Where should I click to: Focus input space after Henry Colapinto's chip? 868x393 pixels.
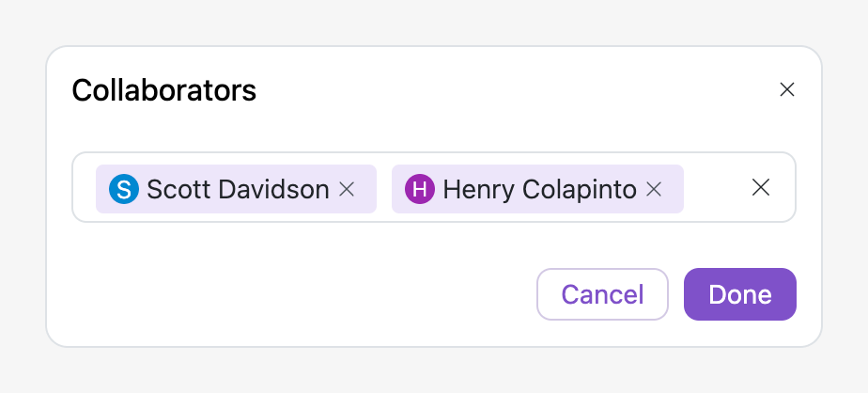tap(714, 188)
